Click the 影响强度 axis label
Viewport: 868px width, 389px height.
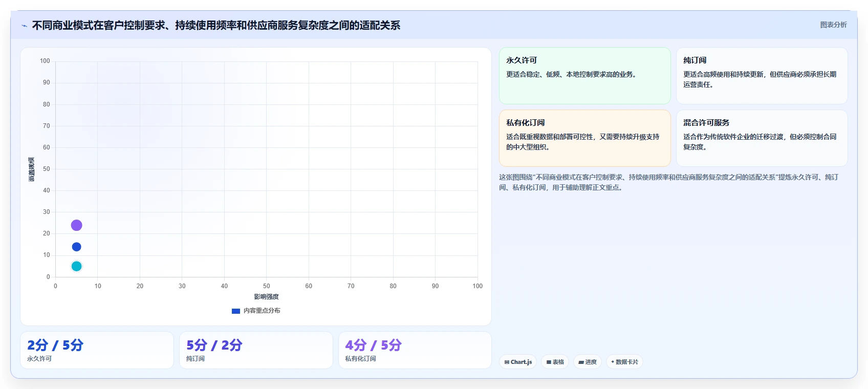tap(266, 297)
